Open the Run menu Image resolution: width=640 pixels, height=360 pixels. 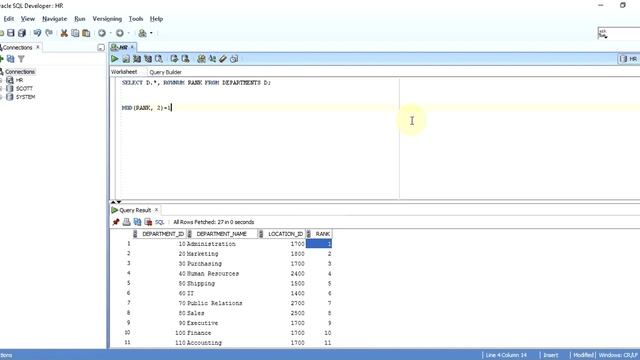click(x=80, y=19)
